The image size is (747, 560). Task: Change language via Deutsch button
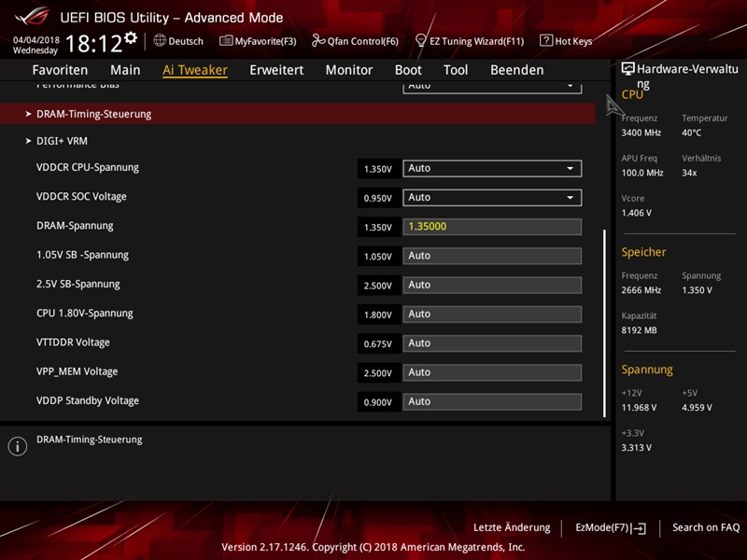(178, 41)
